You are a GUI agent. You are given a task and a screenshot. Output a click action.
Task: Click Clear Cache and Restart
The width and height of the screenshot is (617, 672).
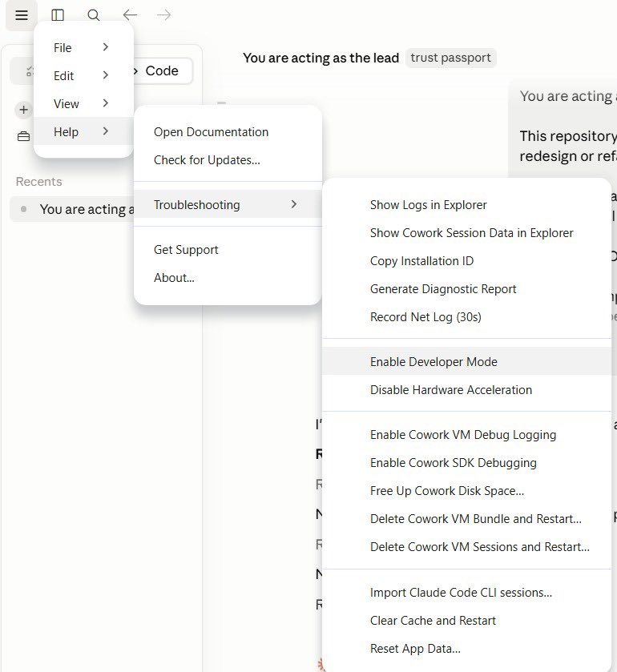[466, 620]
